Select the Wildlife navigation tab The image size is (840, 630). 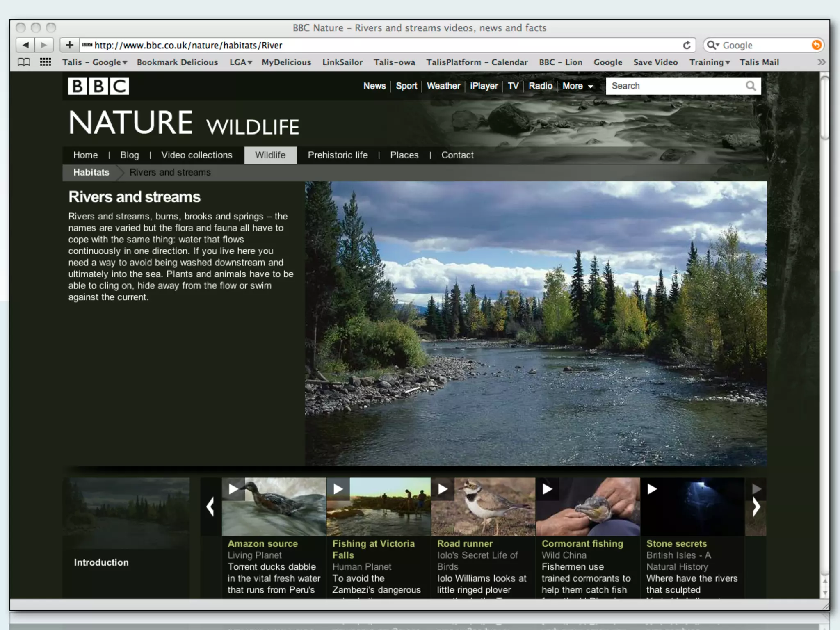pos(270,155)
